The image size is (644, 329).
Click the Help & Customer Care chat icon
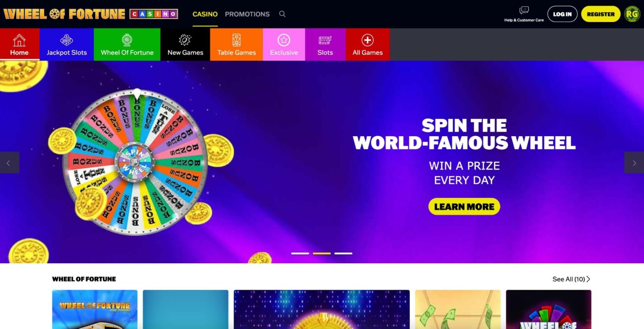click(524, 10)
